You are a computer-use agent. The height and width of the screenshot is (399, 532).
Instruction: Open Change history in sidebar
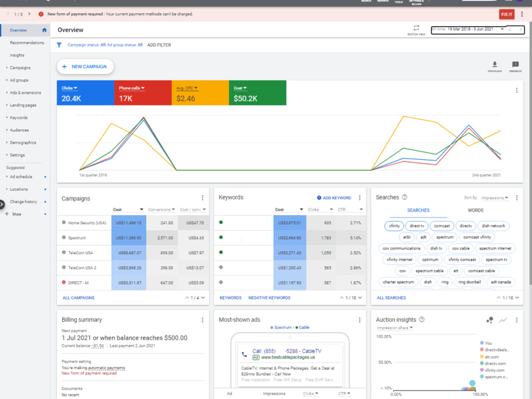[x=23, y=202]
